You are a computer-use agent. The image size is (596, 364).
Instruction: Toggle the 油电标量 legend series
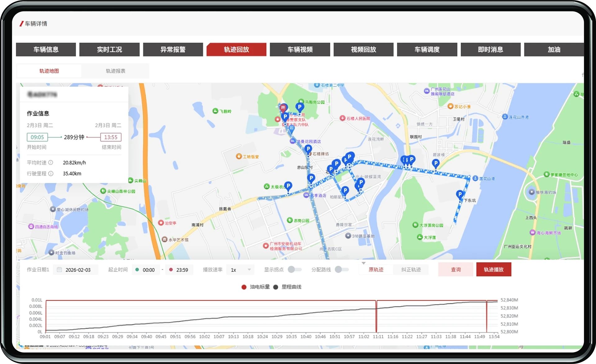click(244, 287)
